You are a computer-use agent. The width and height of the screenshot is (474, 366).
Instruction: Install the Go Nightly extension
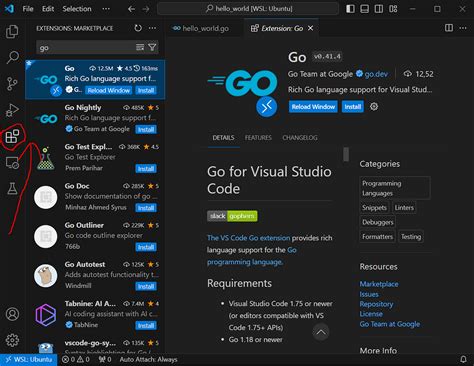pyautogui.click(x=146, y=129)
